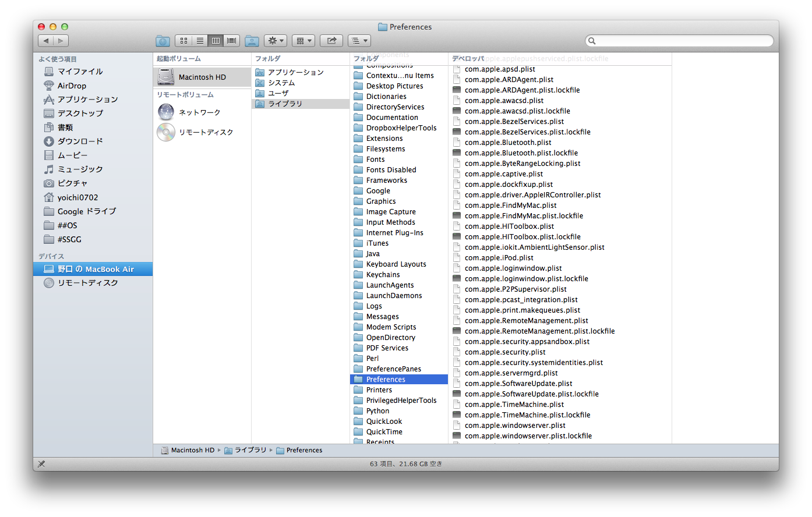Select the ネットワーク network globe item

[199, 112]
